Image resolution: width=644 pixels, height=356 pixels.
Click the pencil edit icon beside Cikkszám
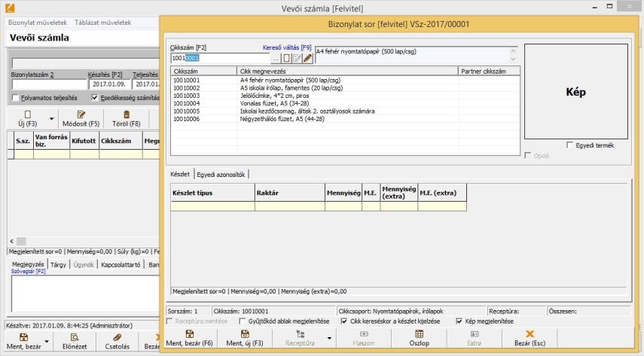pos(307,58)
